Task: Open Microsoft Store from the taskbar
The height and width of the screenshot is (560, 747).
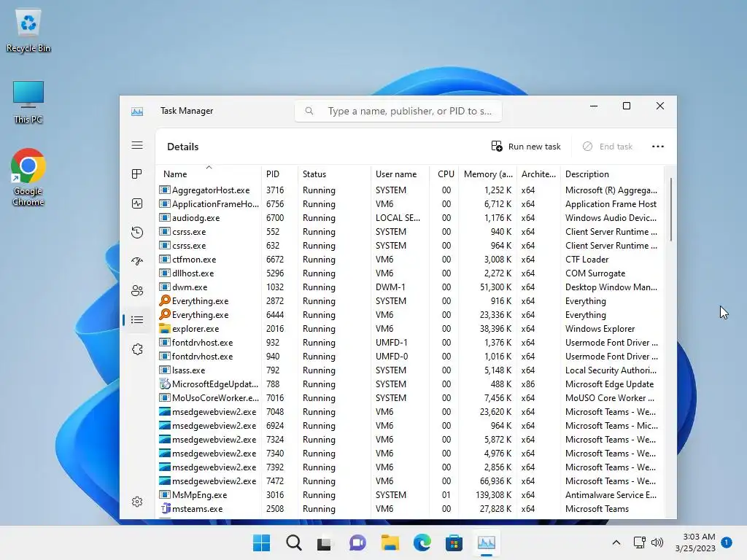Action: click(454, 542)
